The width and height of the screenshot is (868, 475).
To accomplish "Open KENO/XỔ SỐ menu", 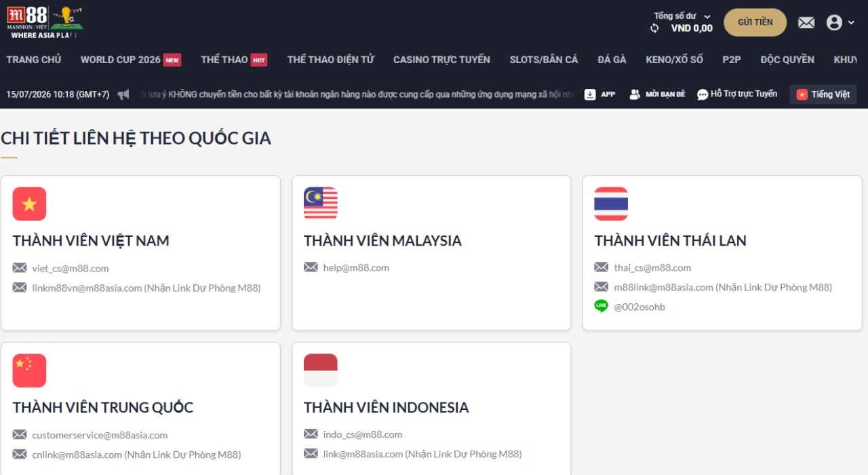I will pos(675,60).
